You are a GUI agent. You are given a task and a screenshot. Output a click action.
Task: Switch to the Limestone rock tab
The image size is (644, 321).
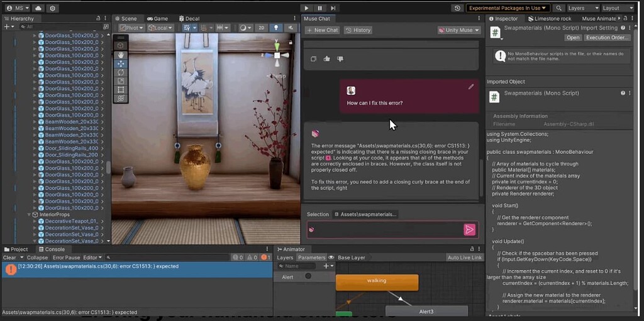[x=550, y=18]
